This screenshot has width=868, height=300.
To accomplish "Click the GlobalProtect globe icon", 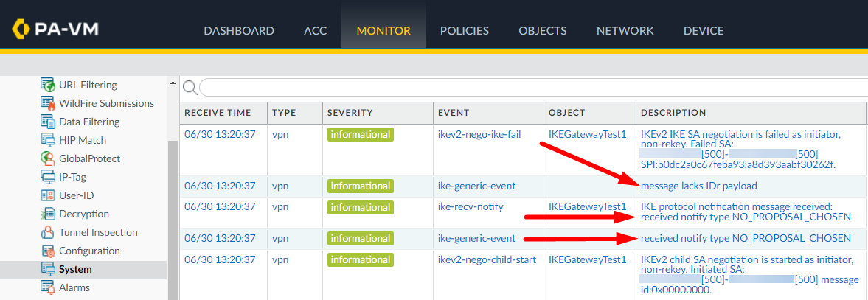I will (48, 158).
